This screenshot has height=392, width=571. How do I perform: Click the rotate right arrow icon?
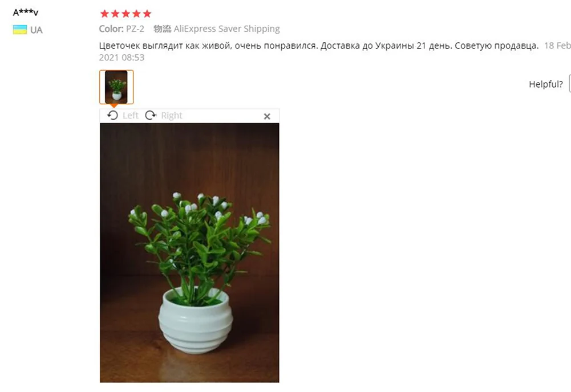click(x=151, y=115)
